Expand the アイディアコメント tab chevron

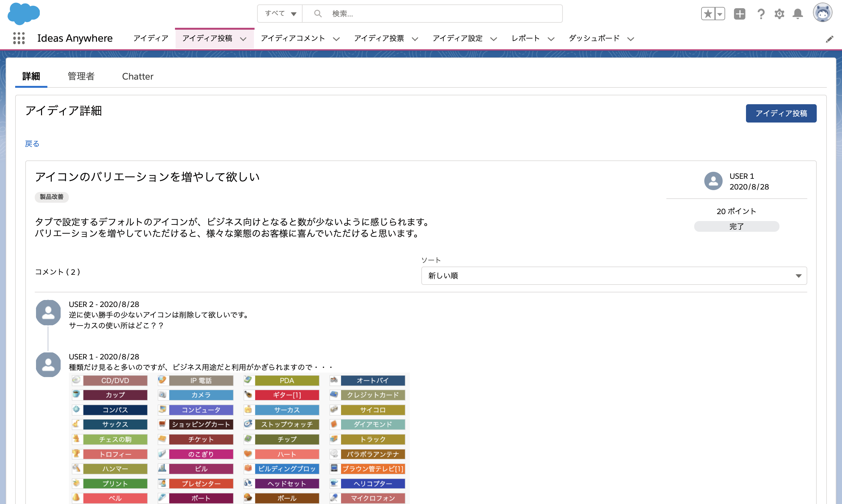(x=336, y=39)
